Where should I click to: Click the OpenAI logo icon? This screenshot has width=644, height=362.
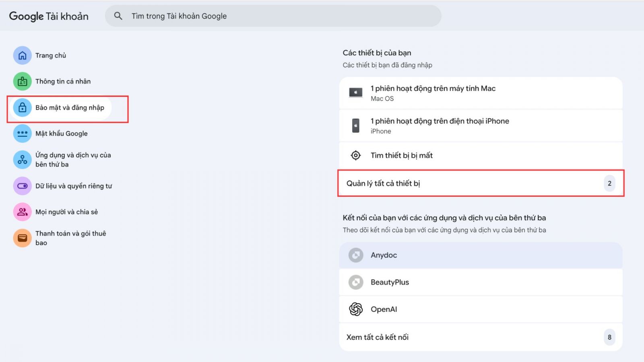pos(356,309)
